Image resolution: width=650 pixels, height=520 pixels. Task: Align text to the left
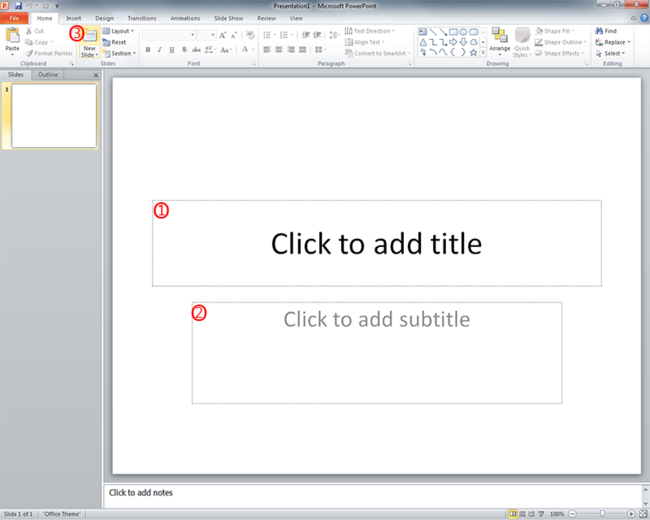267,50
